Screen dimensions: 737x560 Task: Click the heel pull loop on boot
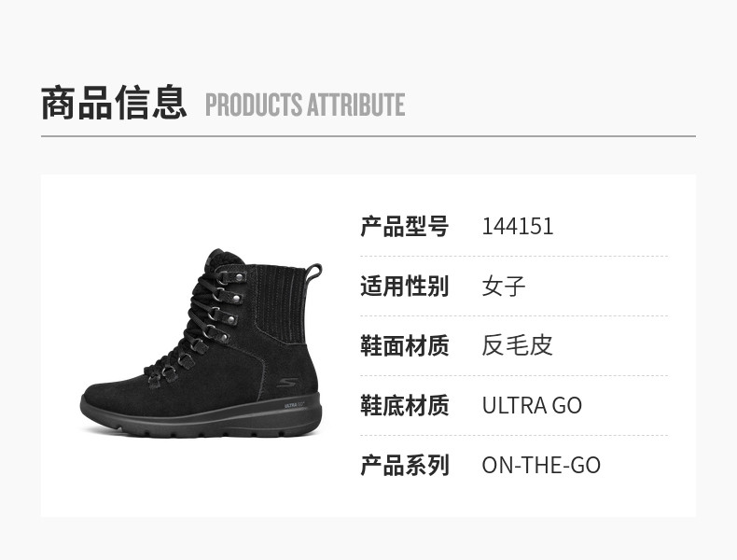tap(315, 273)
